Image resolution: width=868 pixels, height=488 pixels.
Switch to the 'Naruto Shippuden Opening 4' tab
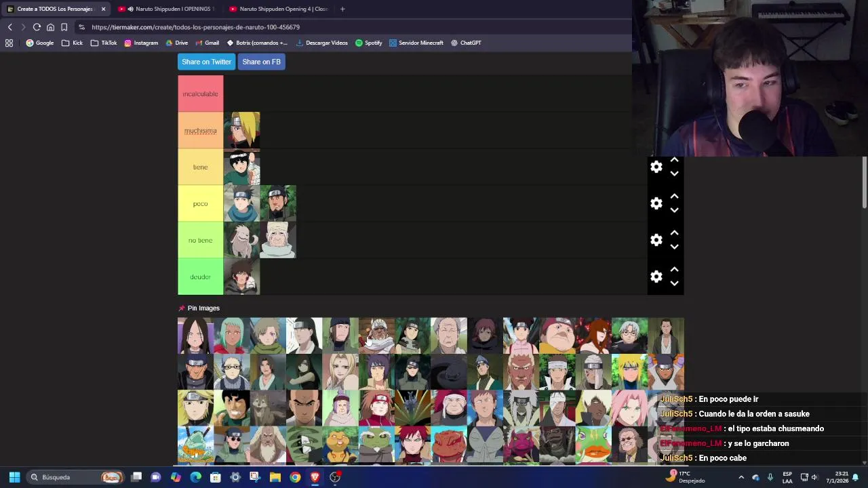(x=279, y=9)
